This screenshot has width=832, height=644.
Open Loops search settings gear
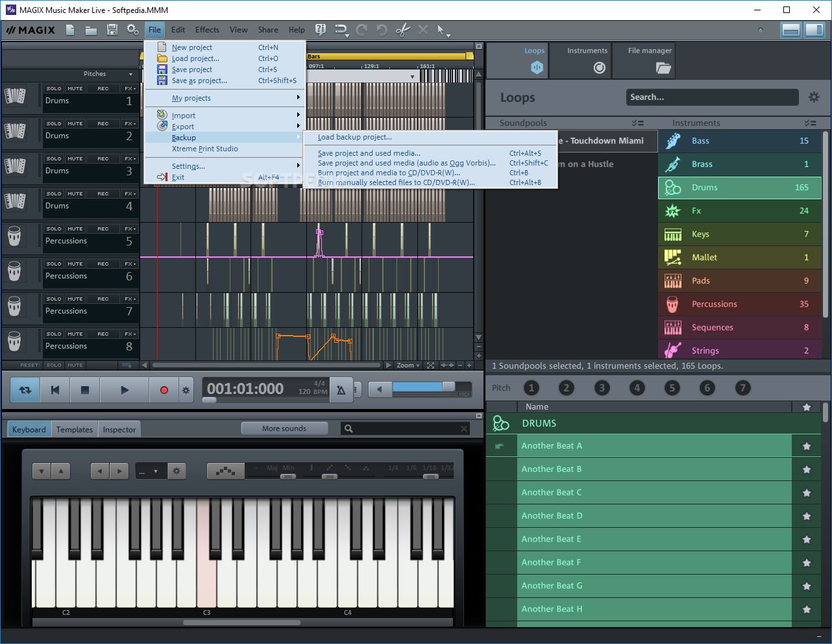click(814, 97)
